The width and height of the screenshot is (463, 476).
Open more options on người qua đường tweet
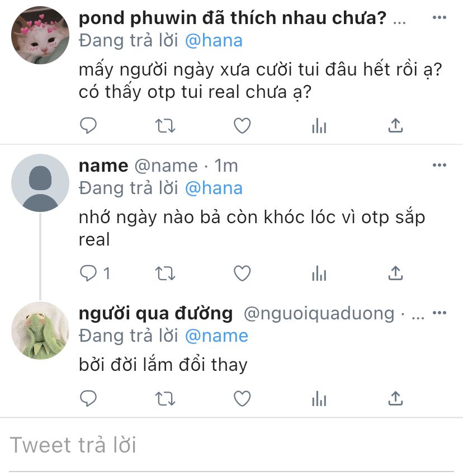point(440,312)
